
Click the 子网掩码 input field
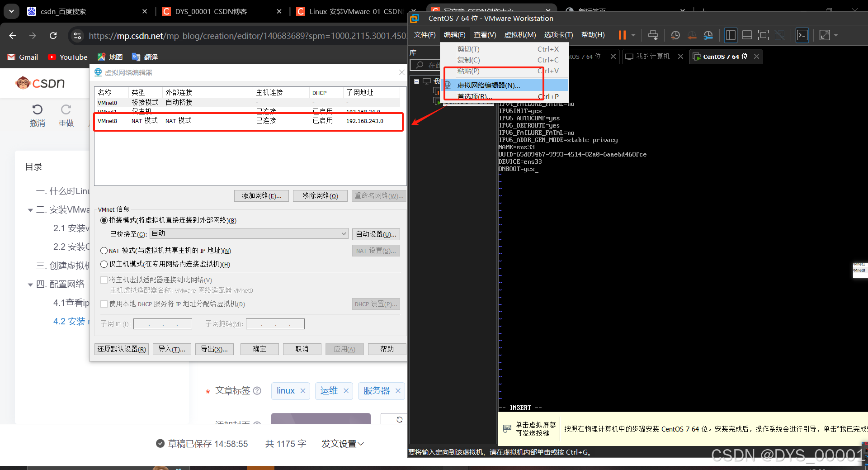[275, 324]
